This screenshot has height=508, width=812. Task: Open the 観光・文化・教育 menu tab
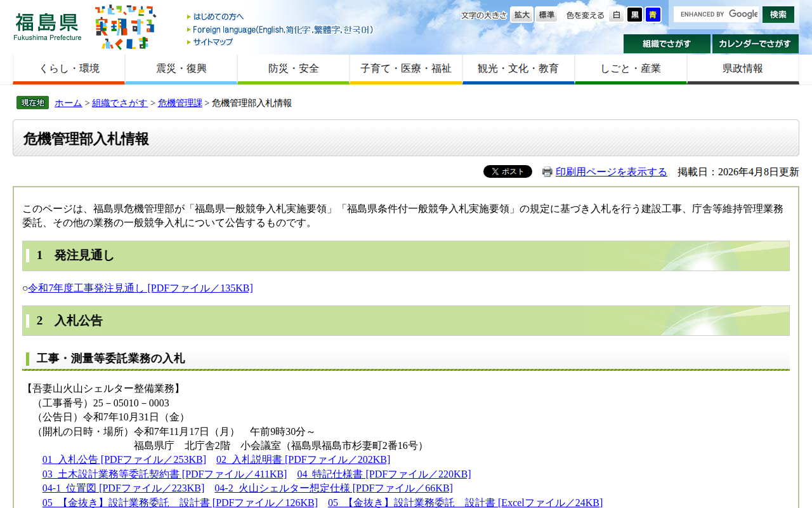pos(519,69)
